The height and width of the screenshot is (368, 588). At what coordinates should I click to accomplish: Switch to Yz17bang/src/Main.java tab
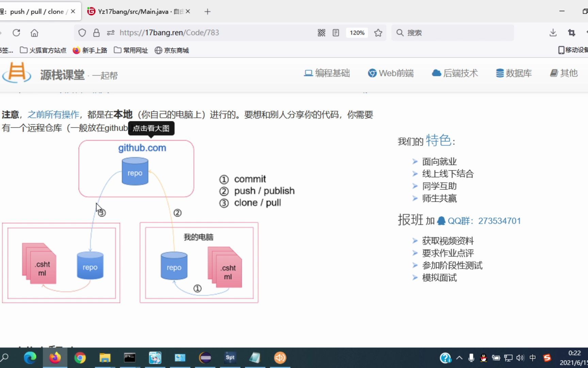[x=138, y=12]
